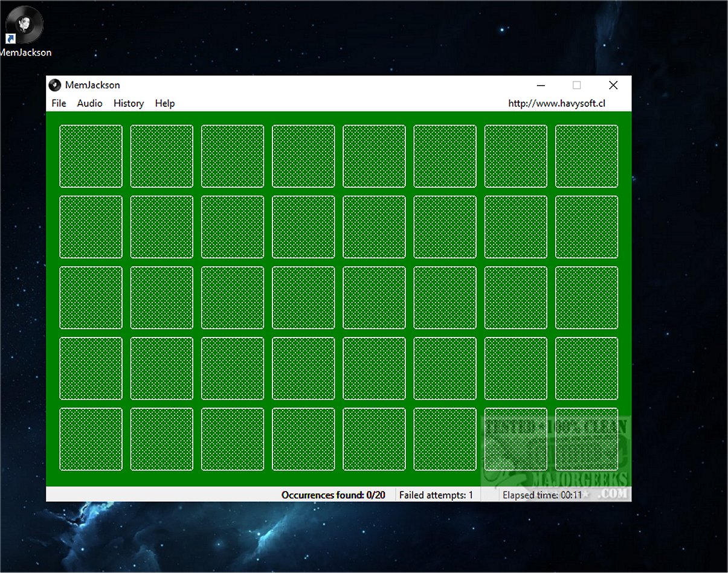Flip the last card in the third row
This screenshot has width=728, height=573.
(587, 298)
